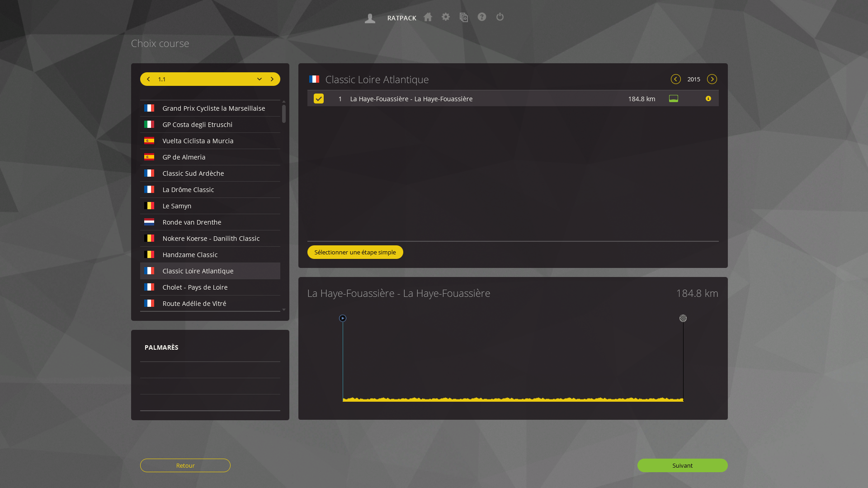The width and height of the screenshot is (868, 488).
Task: Click the race list scroll up arrow
Action: (x=284, y=102)
